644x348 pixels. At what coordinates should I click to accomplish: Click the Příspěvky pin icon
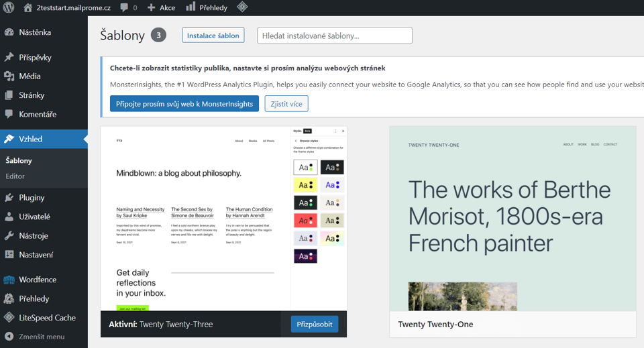(9, 57)
